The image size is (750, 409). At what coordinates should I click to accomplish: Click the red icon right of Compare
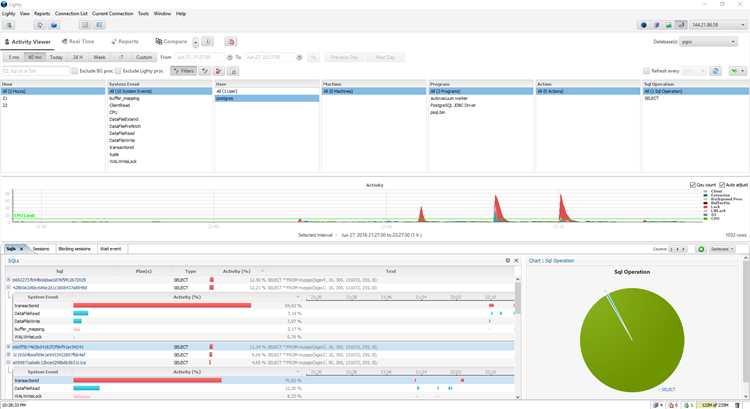231,42
